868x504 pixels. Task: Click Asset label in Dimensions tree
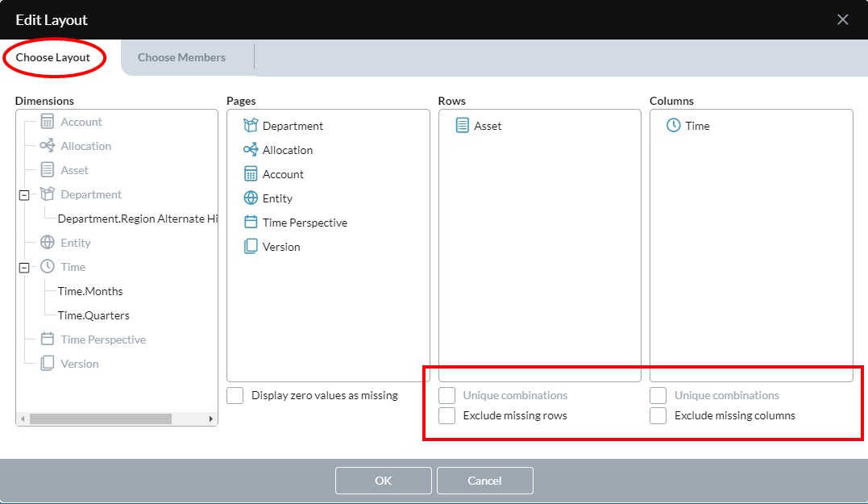click(75, 170)
